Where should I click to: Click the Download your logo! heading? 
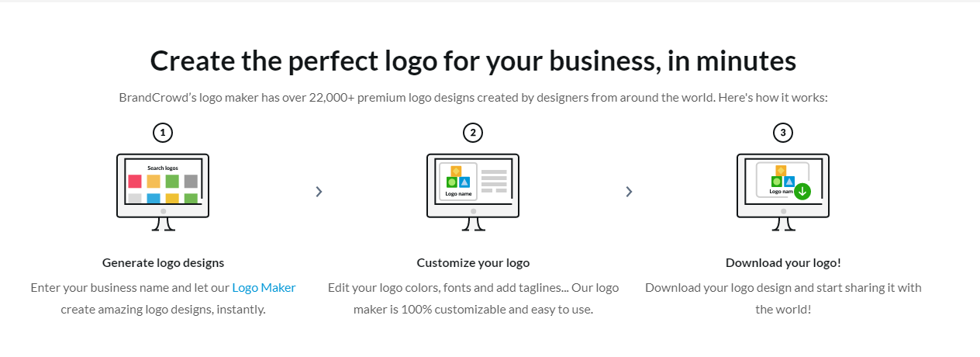[x=783, y=262]
